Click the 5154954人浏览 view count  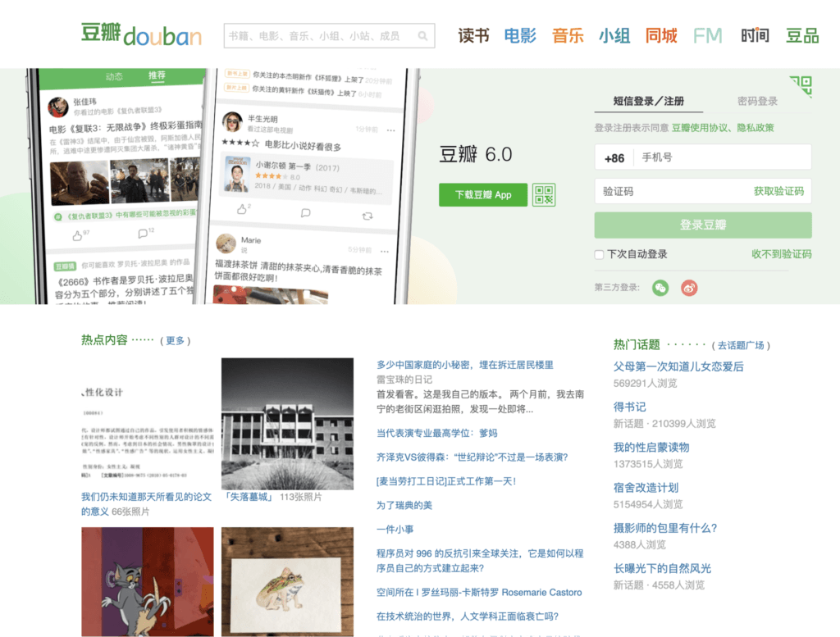coord(648,504)
